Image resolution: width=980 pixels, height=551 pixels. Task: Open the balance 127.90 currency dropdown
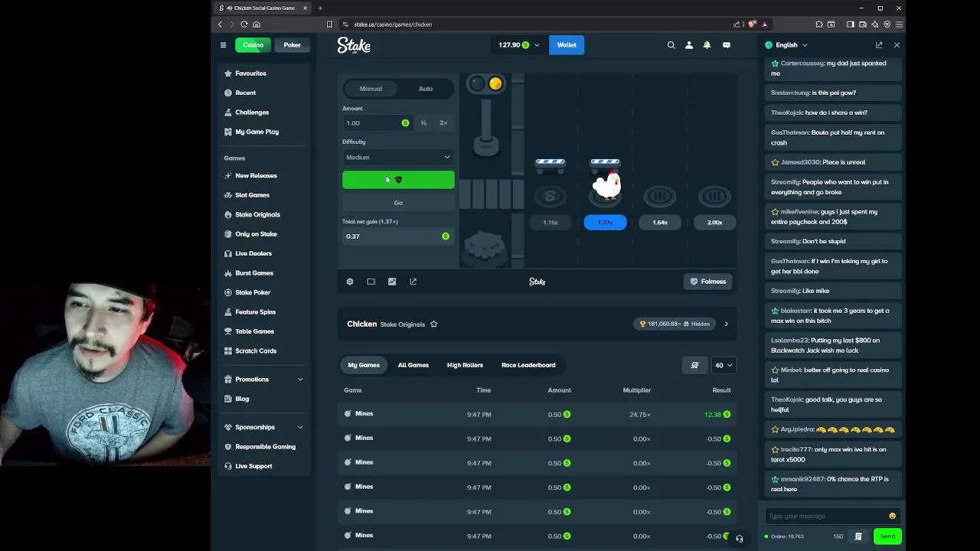tap(518, 45)
